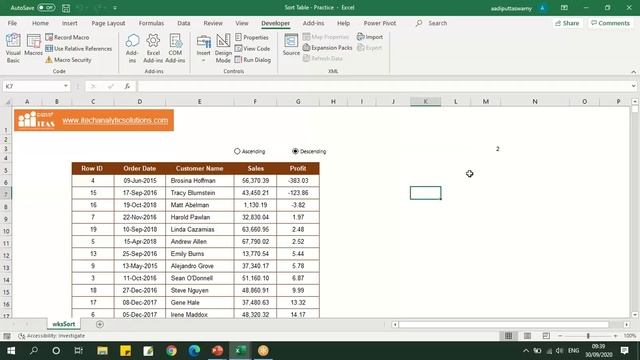Click View Code
The height and width of the screenshot is (360, 640).
click(x=252, y=49)
